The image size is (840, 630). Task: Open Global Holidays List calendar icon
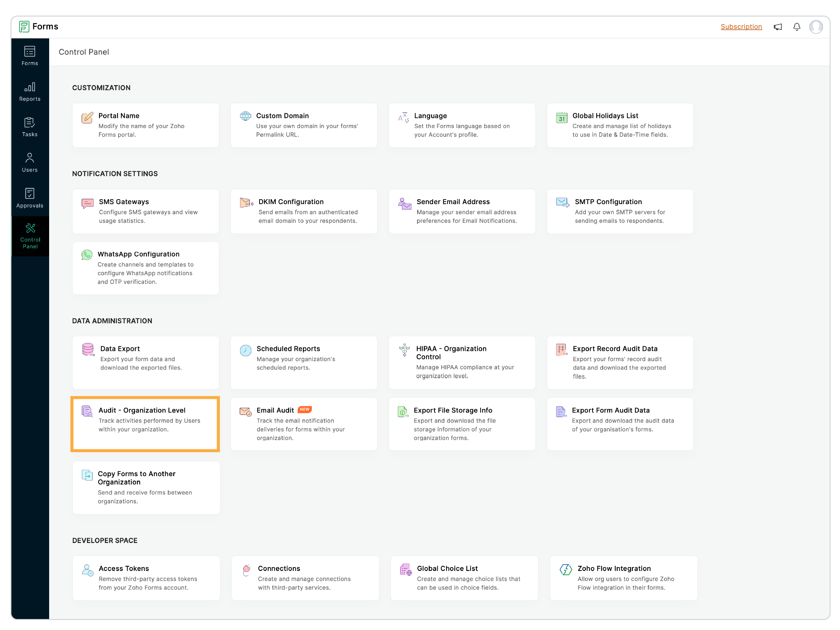click(x=561, y=117)
